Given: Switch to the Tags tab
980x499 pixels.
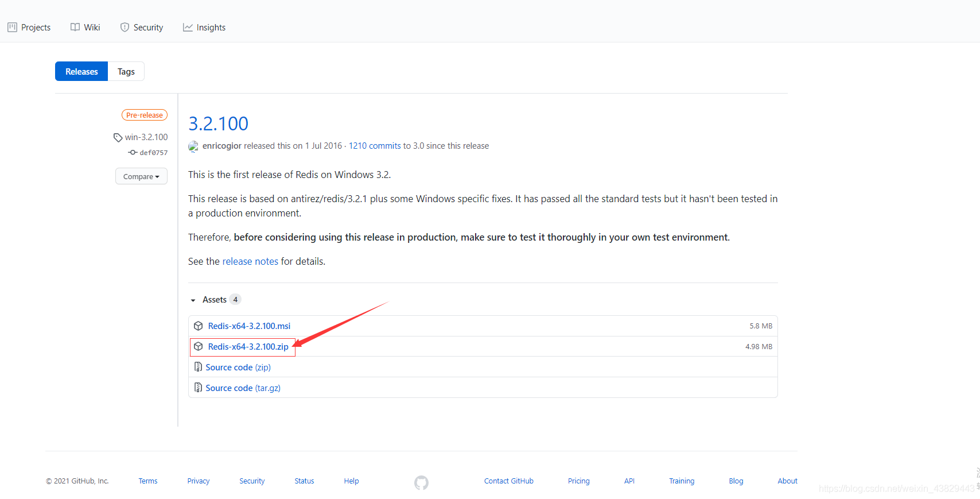Looking at the screenshot, I should [126, 72].
